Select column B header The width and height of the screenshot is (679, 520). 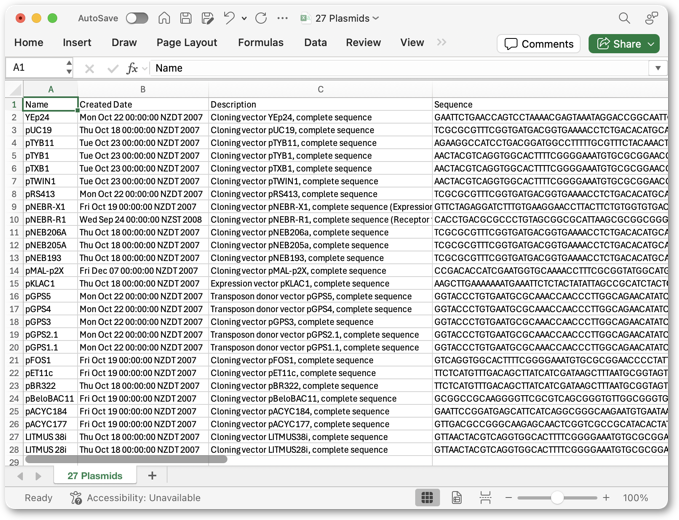(143, 90)
